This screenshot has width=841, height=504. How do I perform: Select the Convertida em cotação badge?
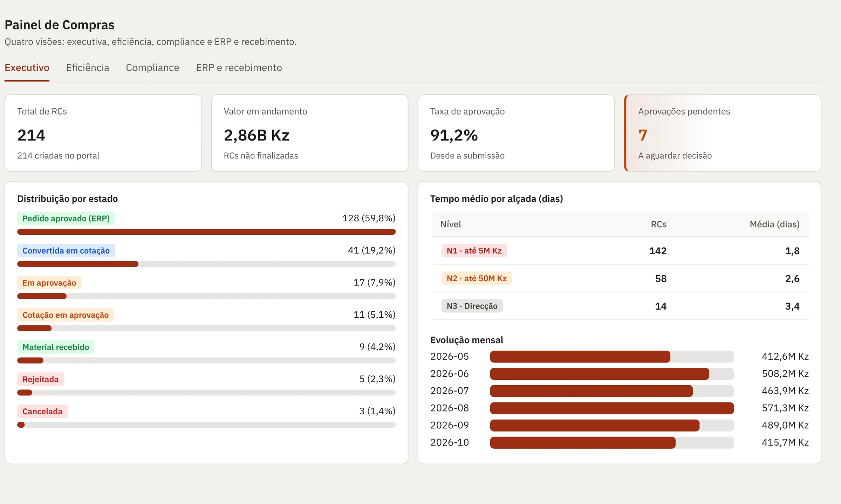pyautogui.click(x=66, y=251)
